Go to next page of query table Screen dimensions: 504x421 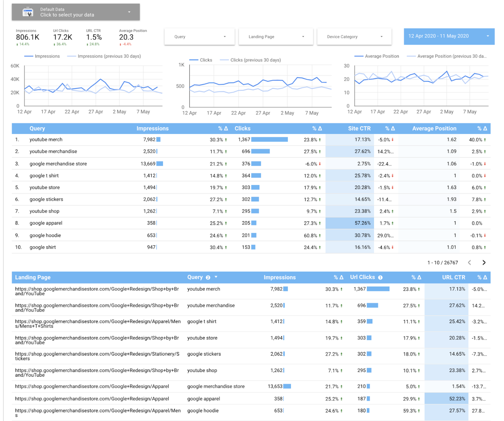pos(484,262)
